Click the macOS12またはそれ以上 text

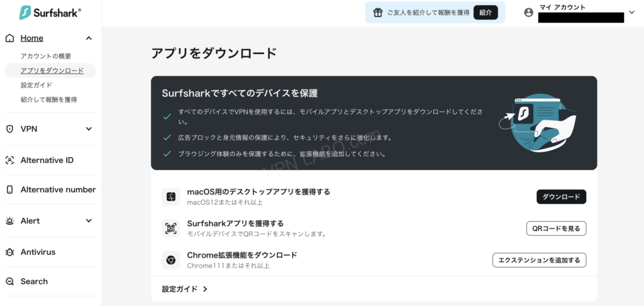point(225,202)
